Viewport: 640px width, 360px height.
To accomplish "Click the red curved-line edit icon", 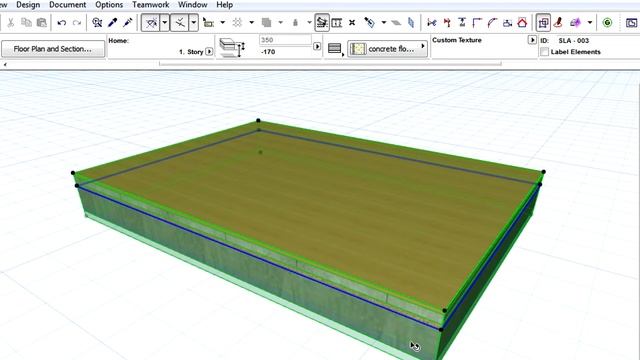I will (x=492, y=23).
